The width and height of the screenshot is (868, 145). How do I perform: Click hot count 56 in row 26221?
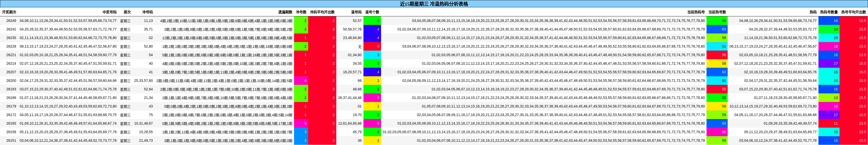click(x=717, y=55)
